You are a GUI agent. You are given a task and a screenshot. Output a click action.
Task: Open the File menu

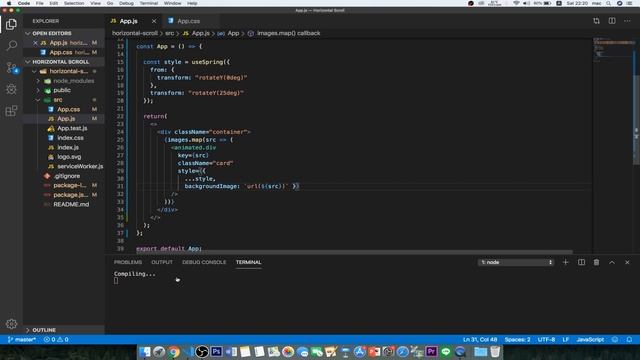tap(40, 3)
